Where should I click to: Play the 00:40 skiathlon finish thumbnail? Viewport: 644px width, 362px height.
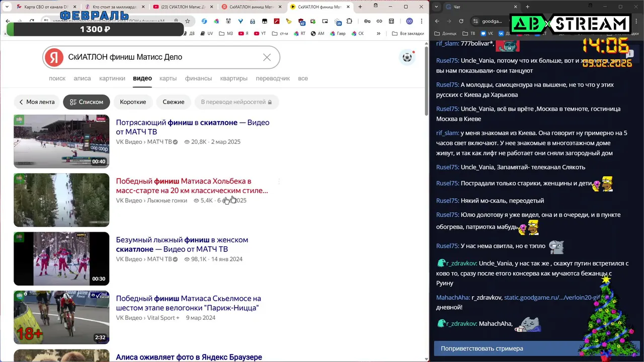[61, 141]
